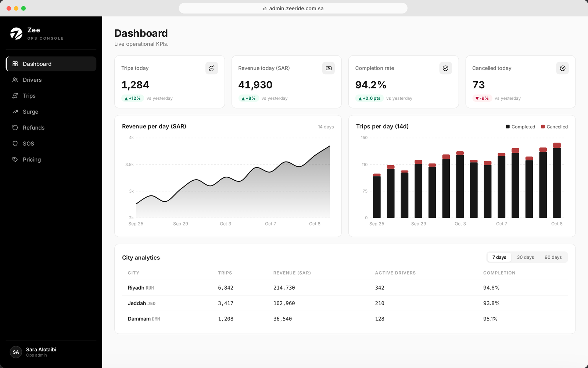Click the route icon on Trips today card
Screen dimensions: 588x368
click(x=212, y=68)
